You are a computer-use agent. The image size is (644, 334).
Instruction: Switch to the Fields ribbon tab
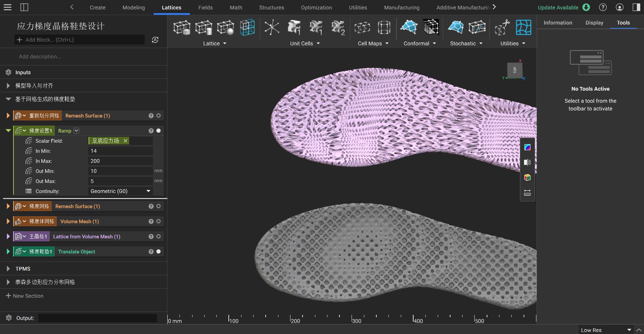[205, 8]
